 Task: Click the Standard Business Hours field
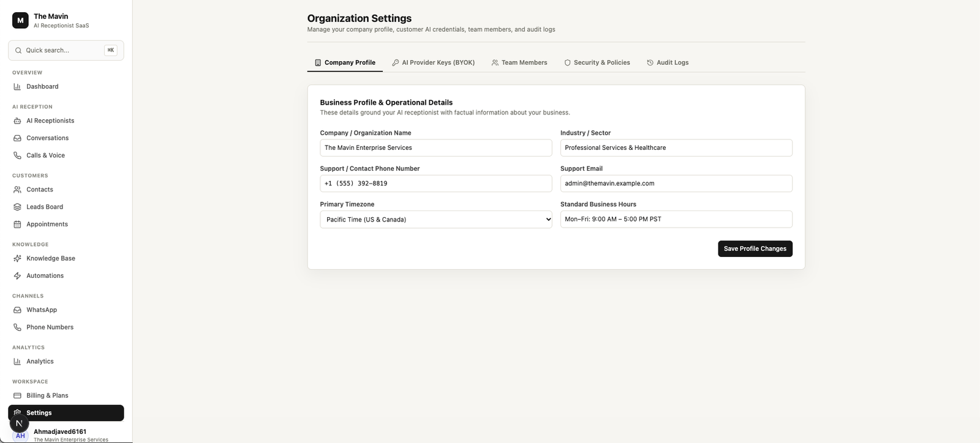pyautogui.click(x=676, y=219)
